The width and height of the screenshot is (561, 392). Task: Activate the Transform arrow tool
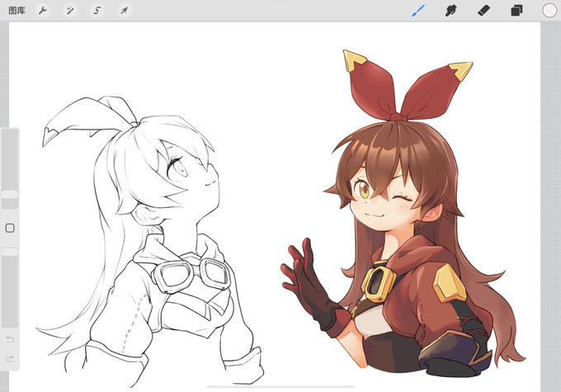pyautogui.click(x=124, y=11)
